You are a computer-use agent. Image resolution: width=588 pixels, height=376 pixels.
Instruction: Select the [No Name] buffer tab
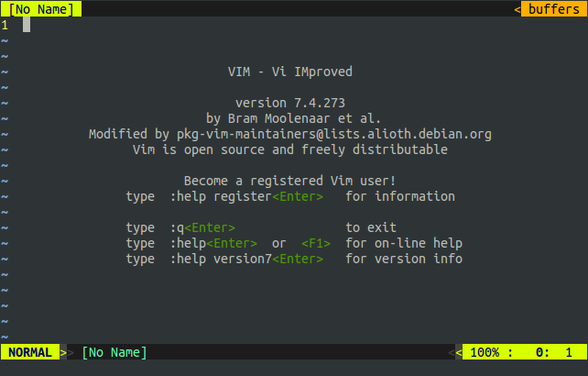[x=41, y=9]
